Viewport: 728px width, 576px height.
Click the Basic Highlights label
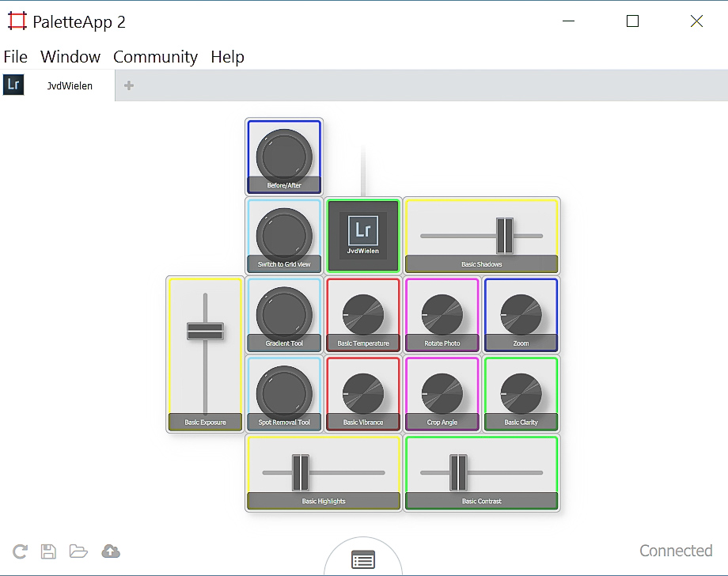tap(324, 502)
